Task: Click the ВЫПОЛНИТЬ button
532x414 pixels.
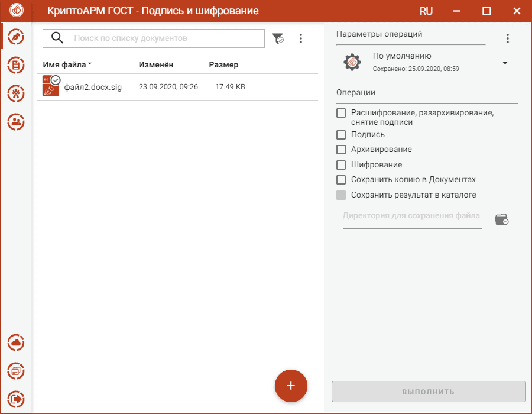Action: click(x=429, y=392)
